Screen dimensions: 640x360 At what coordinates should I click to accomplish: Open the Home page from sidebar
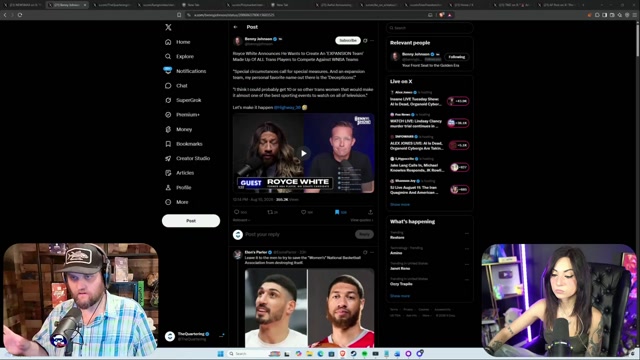click(x=178, y=42)
